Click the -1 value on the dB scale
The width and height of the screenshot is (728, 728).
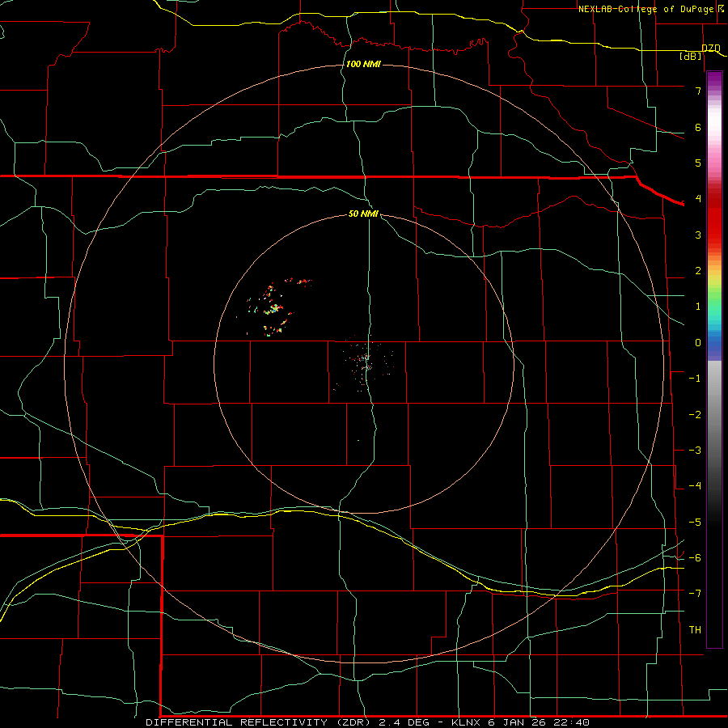695,379
